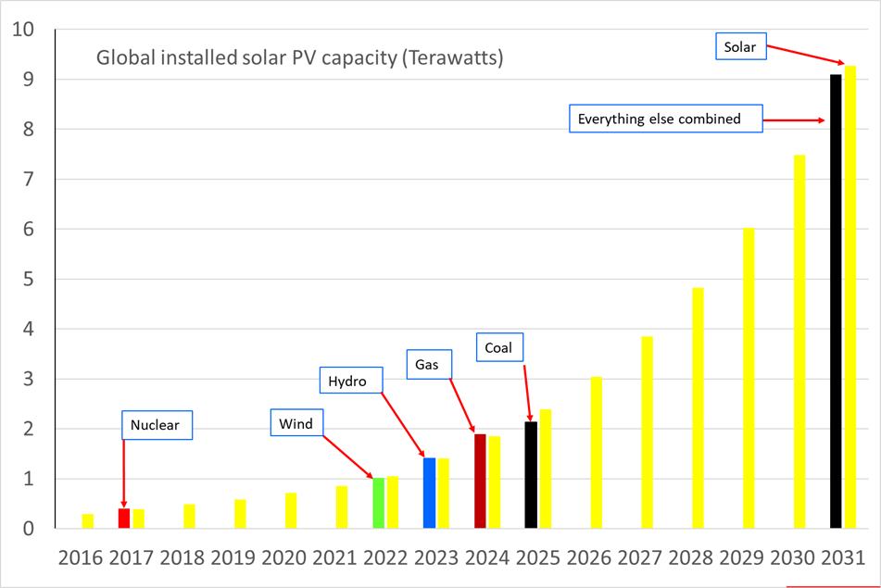Select the 'Everything else combined' label
This screenshot has height=588, width=881.
coord(666,119)
